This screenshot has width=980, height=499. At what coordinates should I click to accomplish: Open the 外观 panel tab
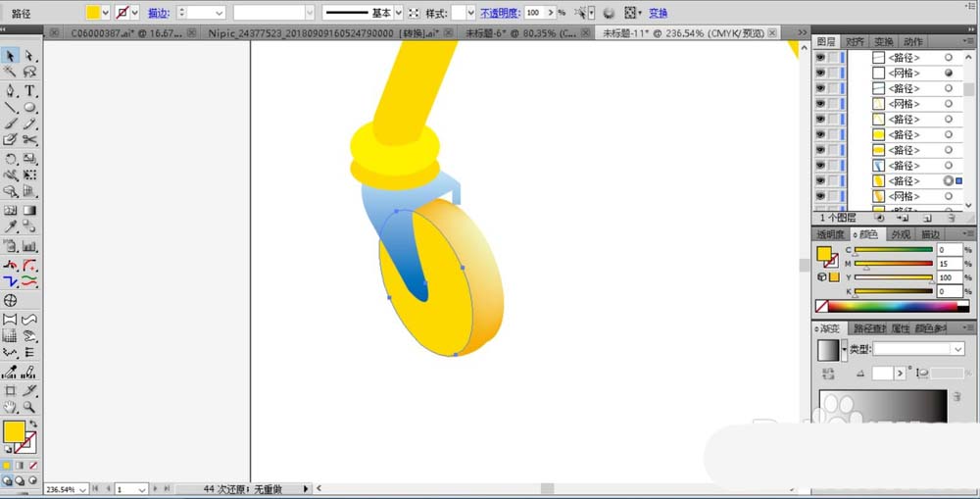[x=900, y=234]
